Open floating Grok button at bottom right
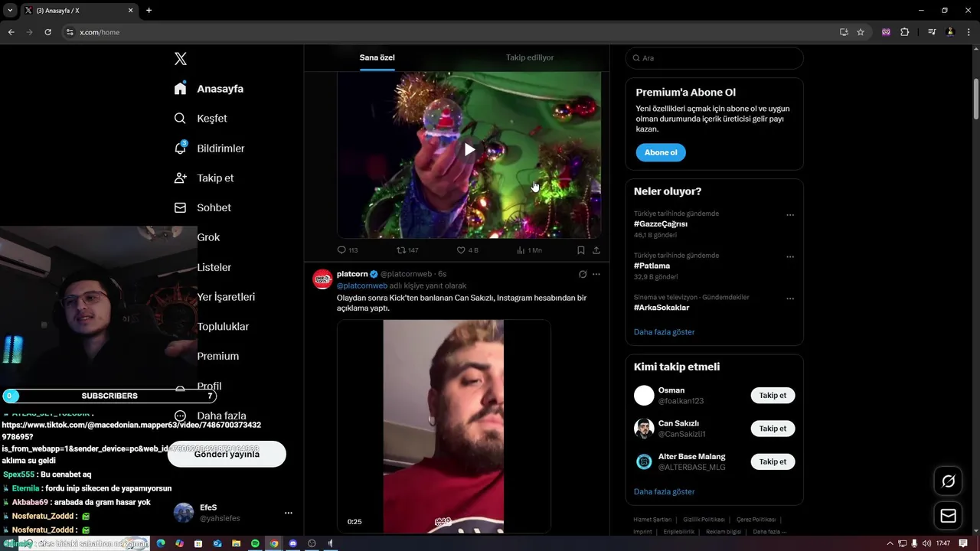 (x=948, y=481)
